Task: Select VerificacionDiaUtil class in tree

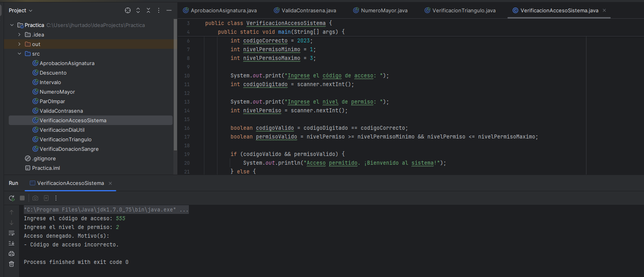Action: click(x=62, y=130)
